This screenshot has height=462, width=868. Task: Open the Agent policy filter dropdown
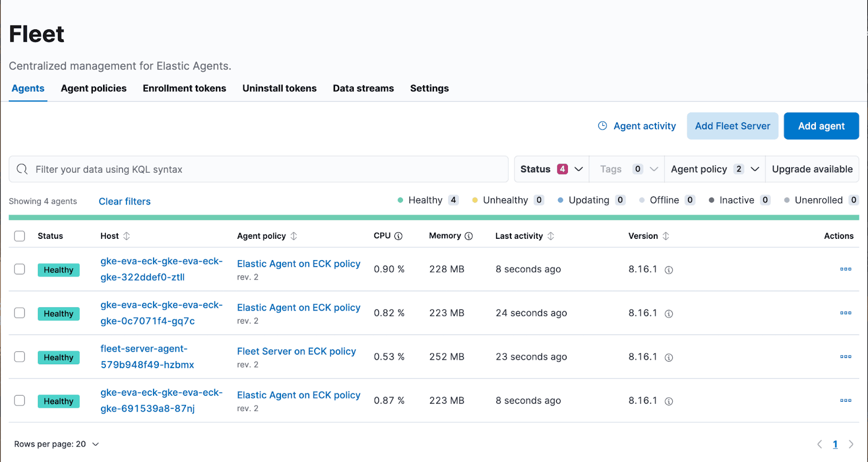pos(714,169)
